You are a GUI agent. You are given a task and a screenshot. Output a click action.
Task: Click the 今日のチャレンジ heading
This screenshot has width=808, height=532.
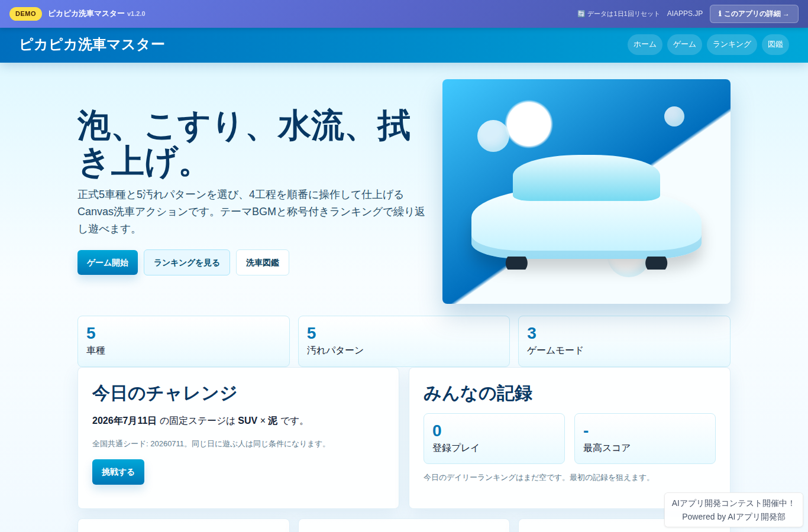click(x=164, y=393)
